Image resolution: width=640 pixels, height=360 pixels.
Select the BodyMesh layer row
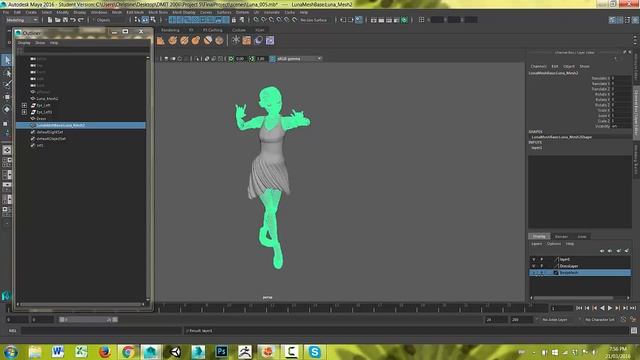coord(580,272)
